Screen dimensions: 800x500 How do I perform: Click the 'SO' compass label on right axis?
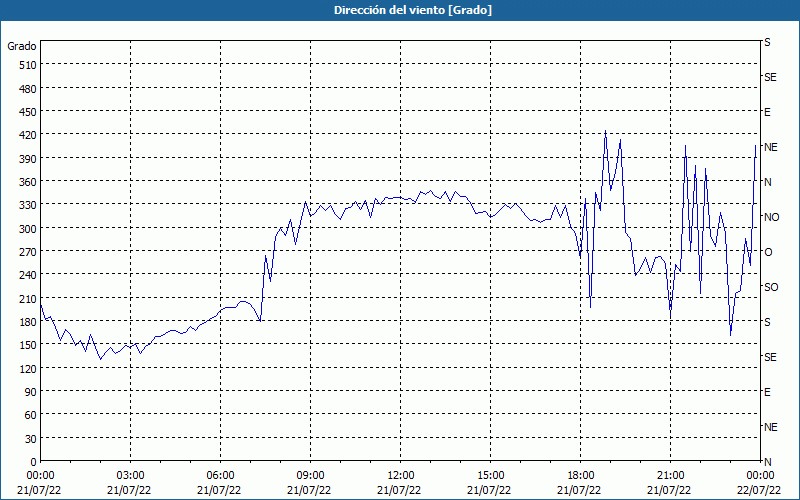[x=771, y=287]
